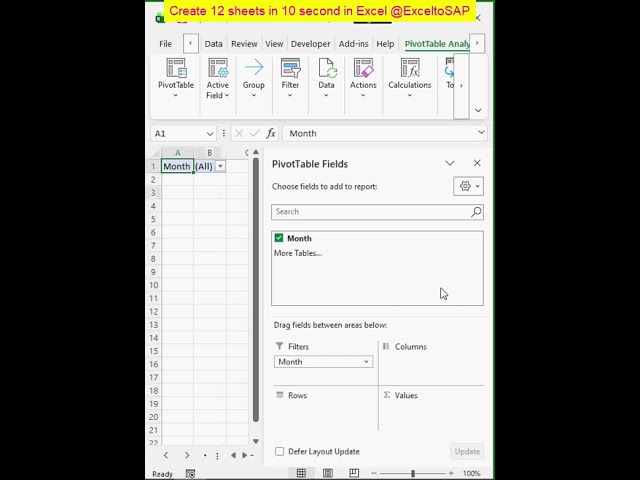
Task: Uncheck the Month field checkbox
Action: [279, 238]
